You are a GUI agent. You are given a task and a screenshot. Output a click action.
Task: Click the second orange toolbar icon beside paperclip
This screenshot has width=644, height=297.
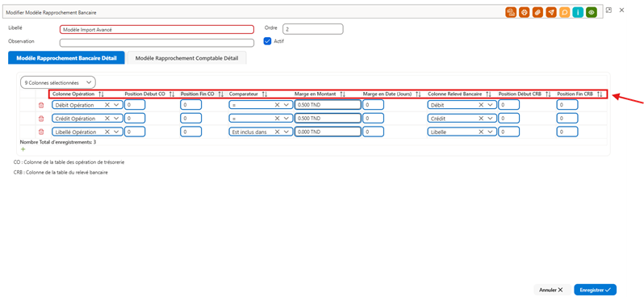pyautogui.click(x=524, y=12)
